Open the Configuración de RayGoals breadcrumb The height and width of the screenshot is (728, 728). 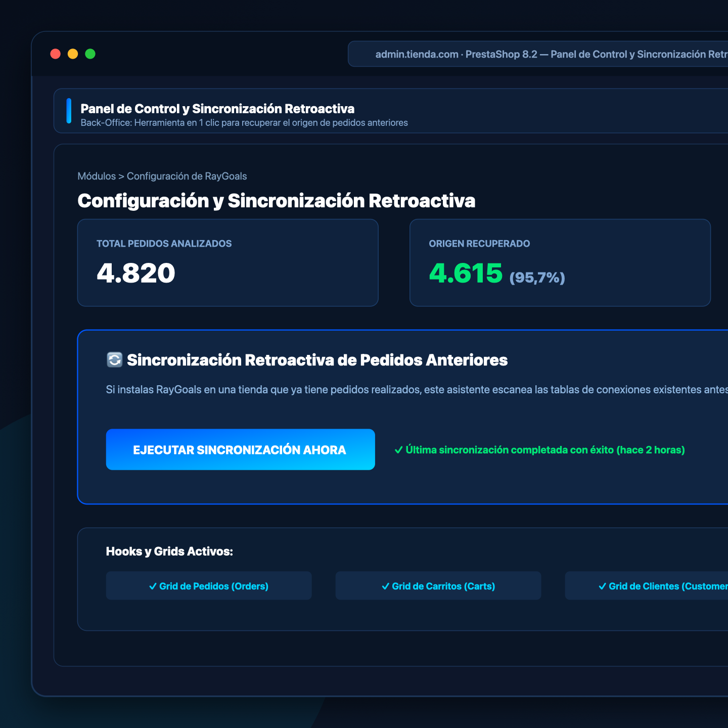point(187,176)
